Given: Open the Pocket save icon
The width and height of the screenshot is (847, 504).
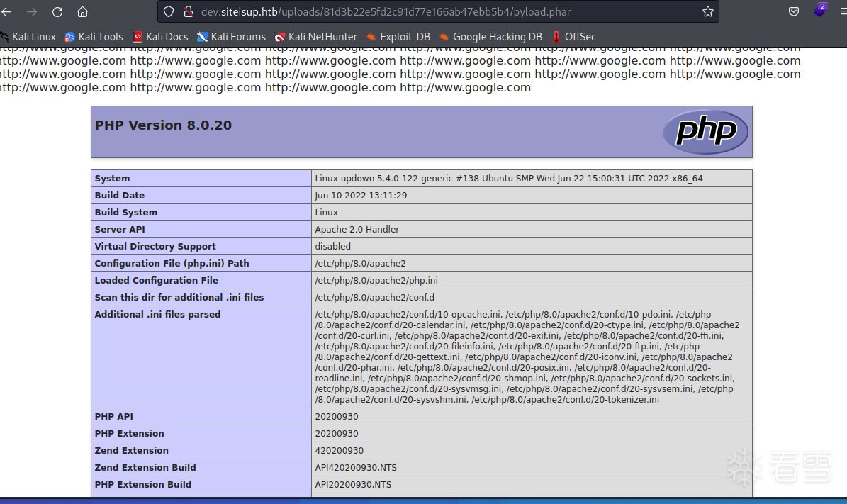Looking at the screenshot, I should 794,11.
